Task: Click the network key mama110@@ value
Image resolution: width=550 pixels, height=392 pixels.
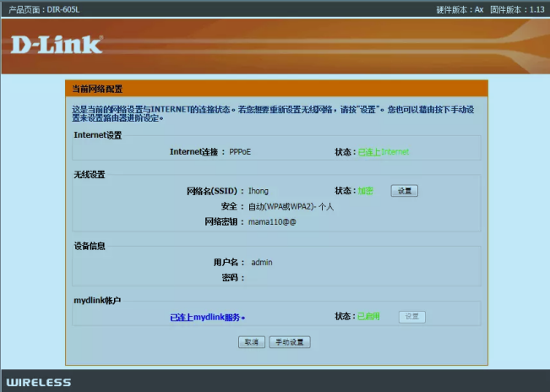Action: point(272,222)
